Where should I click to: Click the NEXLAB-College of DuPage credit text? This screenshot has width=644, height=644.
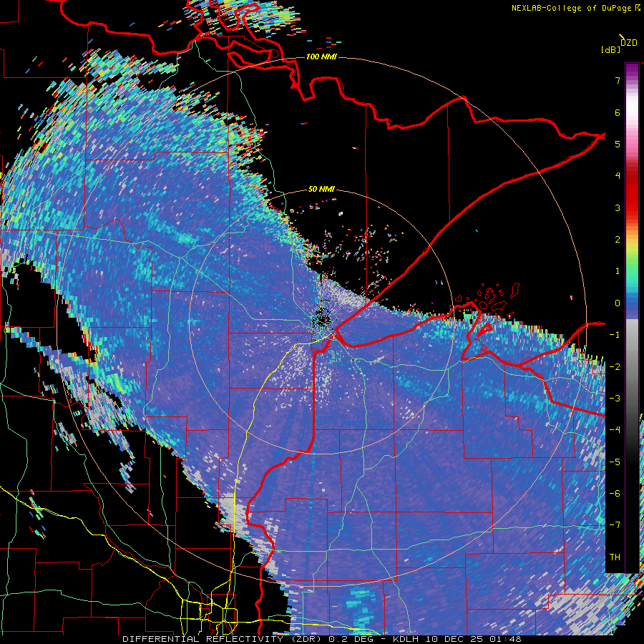(x=572, y=8)
